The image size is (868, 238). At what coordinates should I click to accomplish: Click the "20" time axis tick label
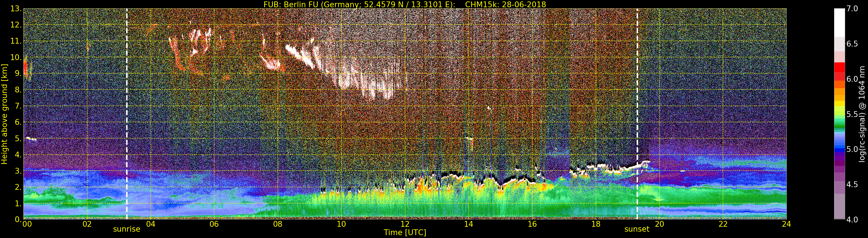(659, 224)
